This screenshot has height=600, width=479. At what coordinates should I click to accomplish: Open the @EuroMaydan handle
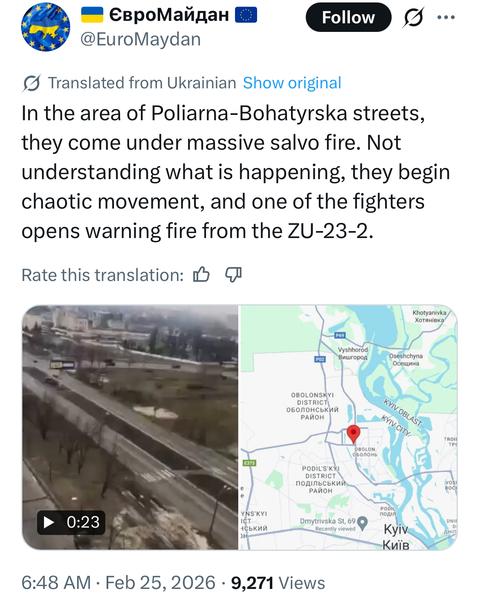pyautogui.click(x=140, y=39)
